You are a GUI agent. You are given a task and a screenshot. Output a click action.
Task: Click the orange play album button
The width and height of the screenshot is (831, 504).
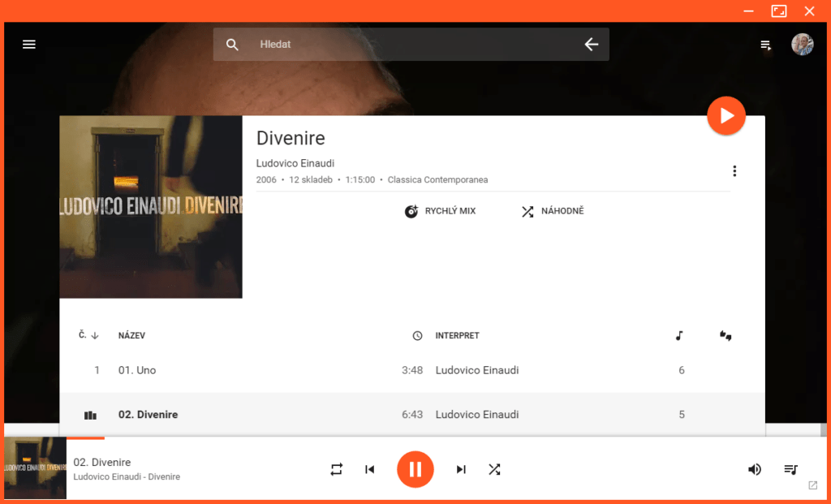click(726, 115)
